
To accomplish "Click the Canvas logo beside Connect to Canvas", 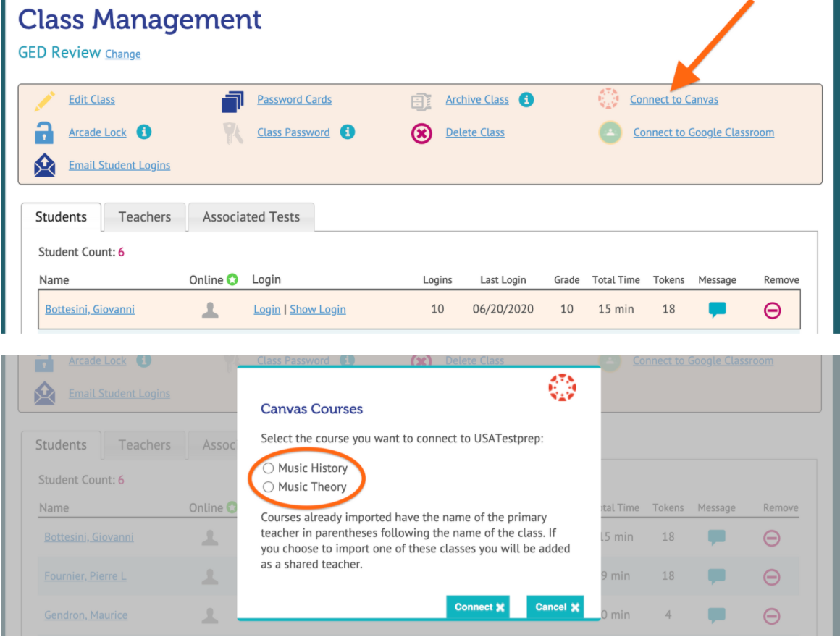I will (x=608, y=98).
